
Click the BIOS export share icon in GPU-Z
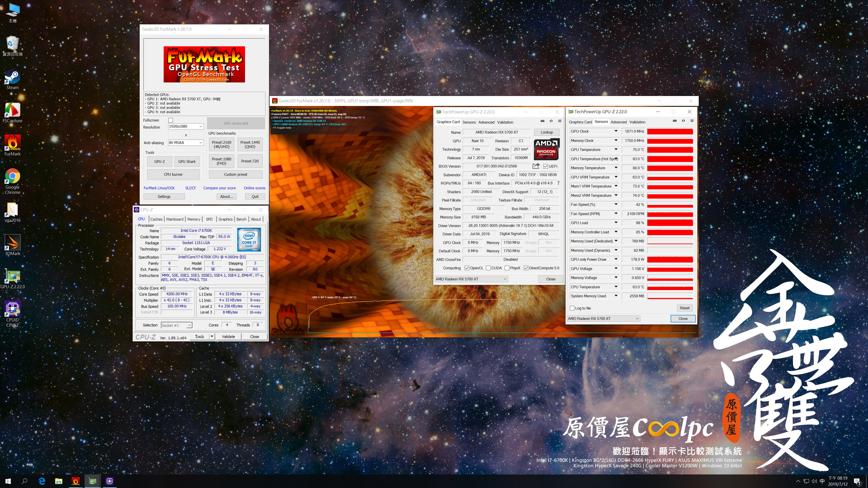pyautogui.click(x=536, y=166)
